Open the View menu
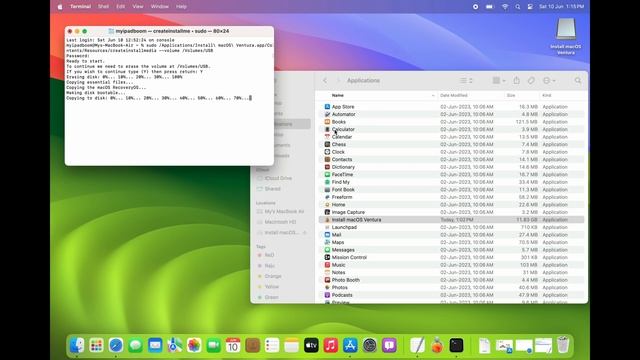This screenshot has width=640, height=360. [x=138, y=7]
